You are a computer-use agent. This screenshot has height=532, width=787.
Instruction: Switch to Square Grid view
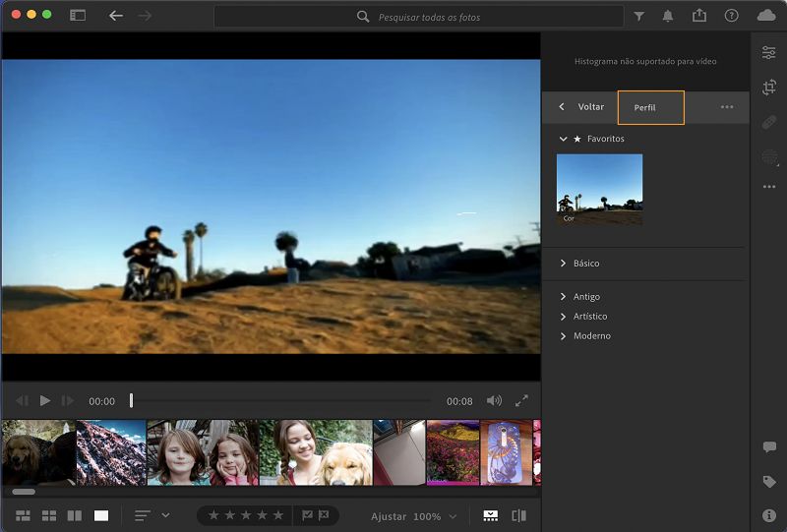(48, 515)
